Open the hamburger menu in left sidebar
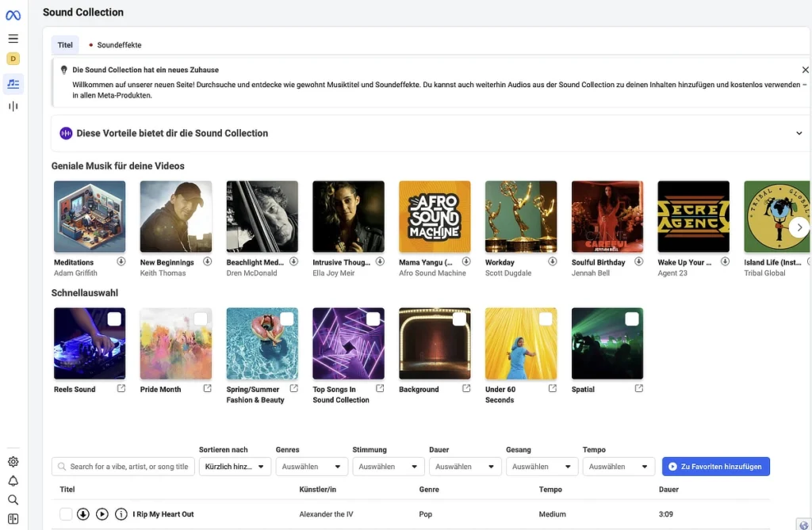812x530 pixels. coord(13,38)
